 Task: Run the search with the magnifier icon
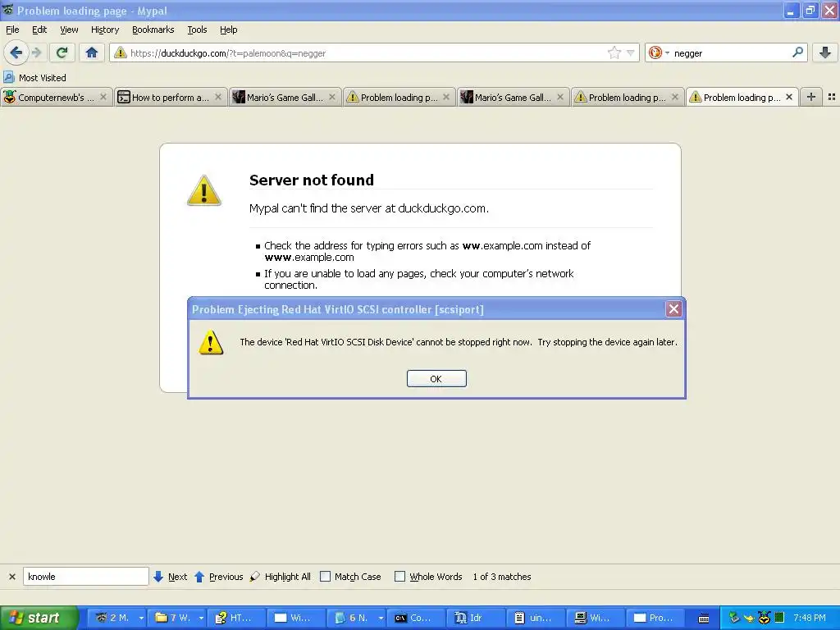[x=797, y=52]
